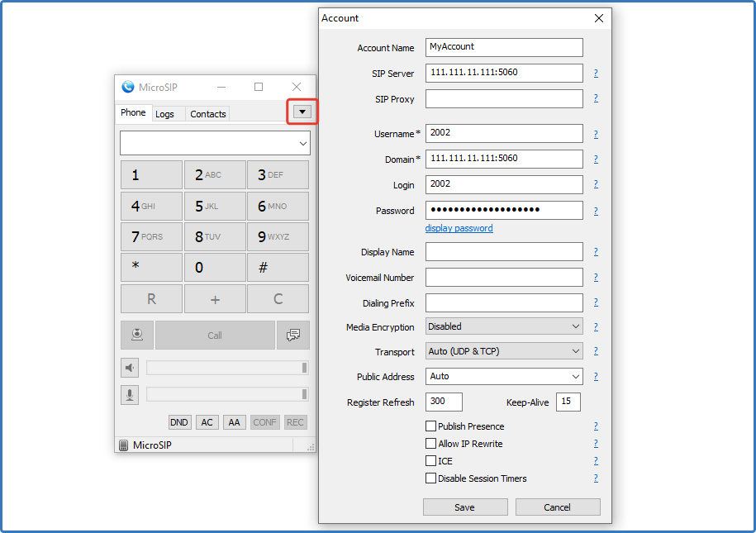
Task: Click the display password link
Action: tap(459, 228)
